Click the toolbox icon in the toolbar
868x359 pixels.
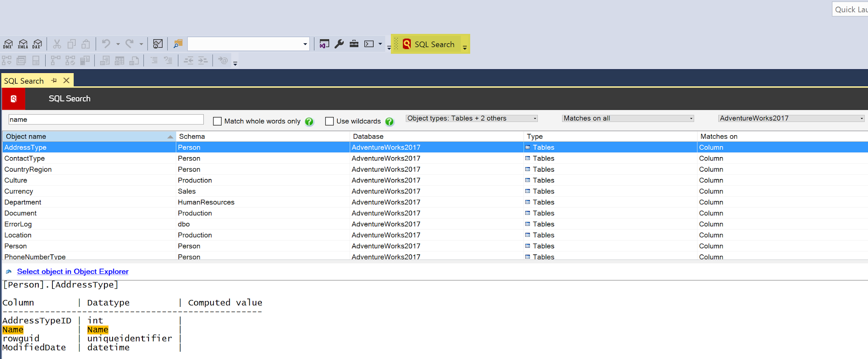pos(354,44)
